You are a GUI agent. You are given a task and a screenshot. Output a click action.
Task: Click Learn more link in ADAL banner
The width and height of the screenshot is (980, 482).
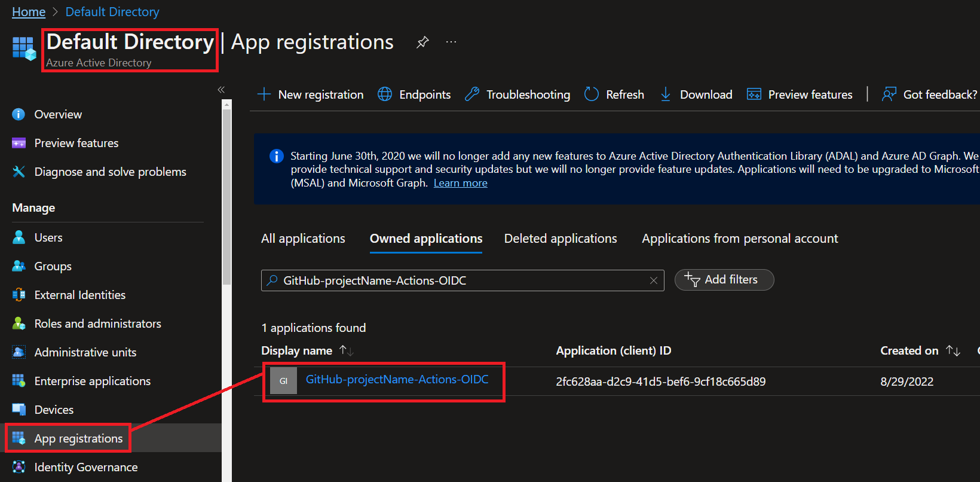[x=461, y=183]
